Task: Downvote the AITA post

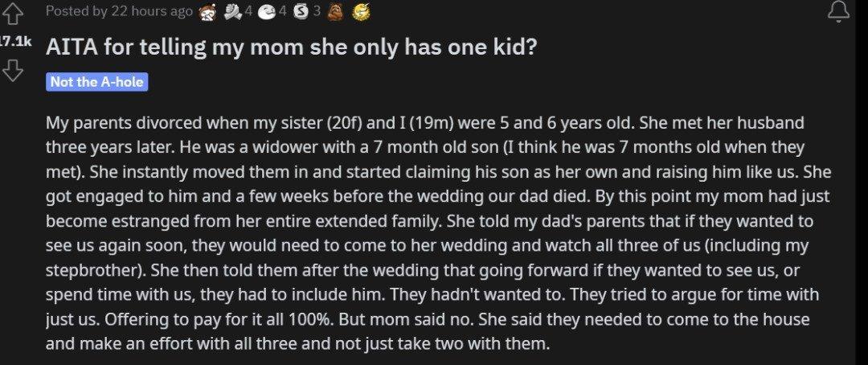Action: pyautogui.click(x=14, y=70)
